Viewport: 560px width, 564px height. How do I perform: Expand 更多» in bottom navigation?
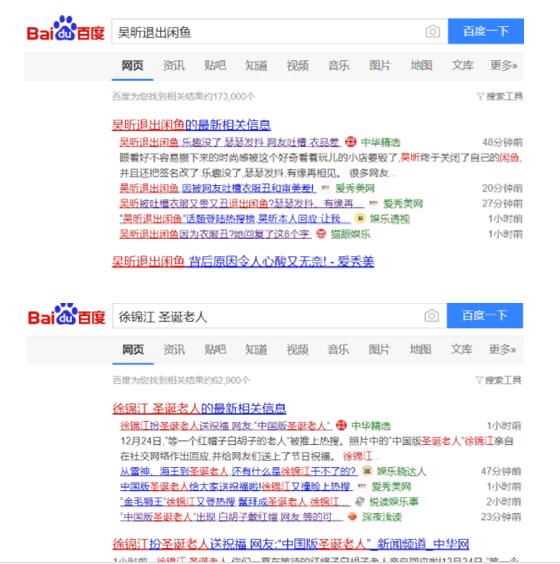(502, 349)
